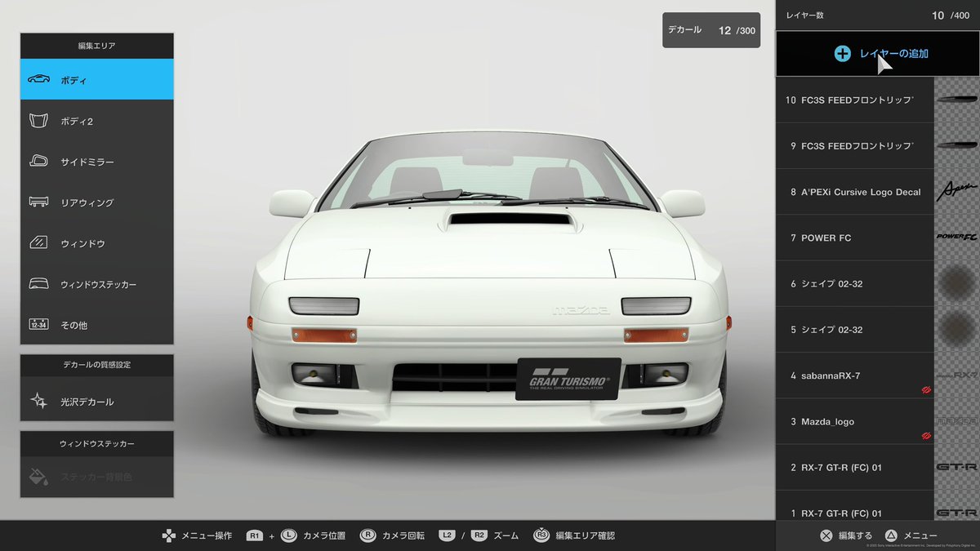Click the R1 button icon
The height and width of the screenshot is (551, 980).
255,536
